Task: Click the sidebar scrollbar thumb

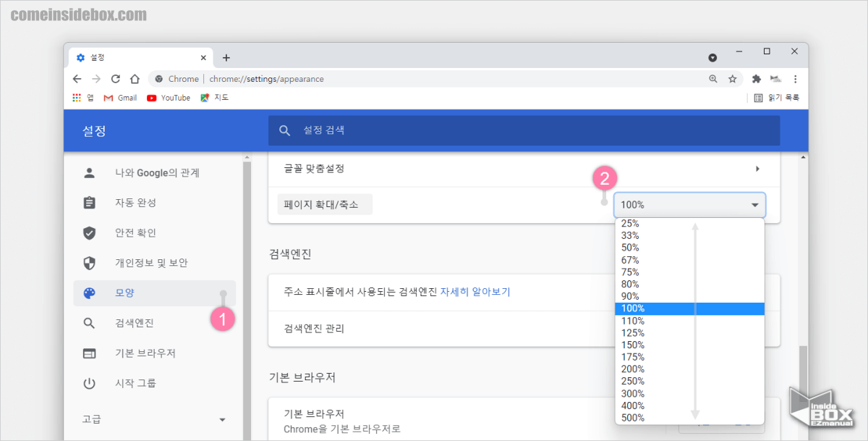Action: pos(247,300)
